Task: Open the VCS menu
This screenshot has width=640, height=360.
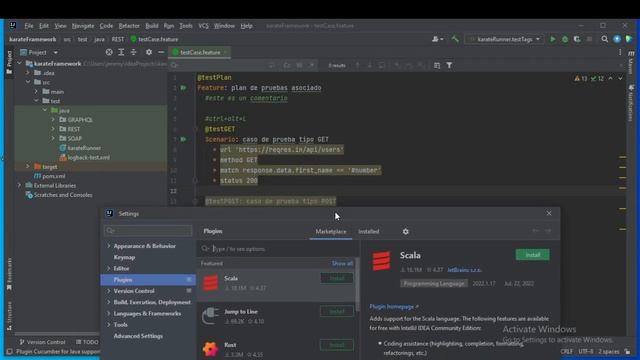Action: click(203, 26)
